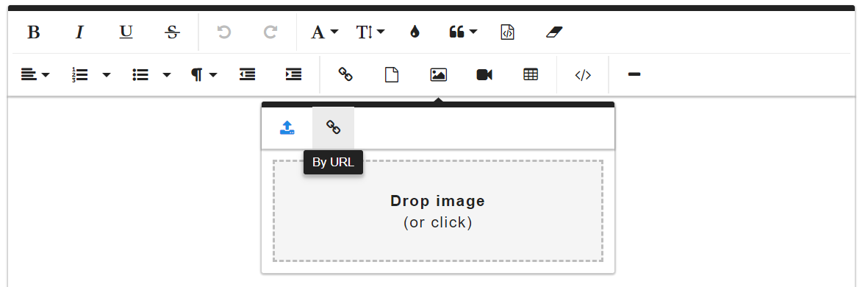Click the Insert Video camera icon
Viewport: 868px width, 287px height.
click(484, 75)
